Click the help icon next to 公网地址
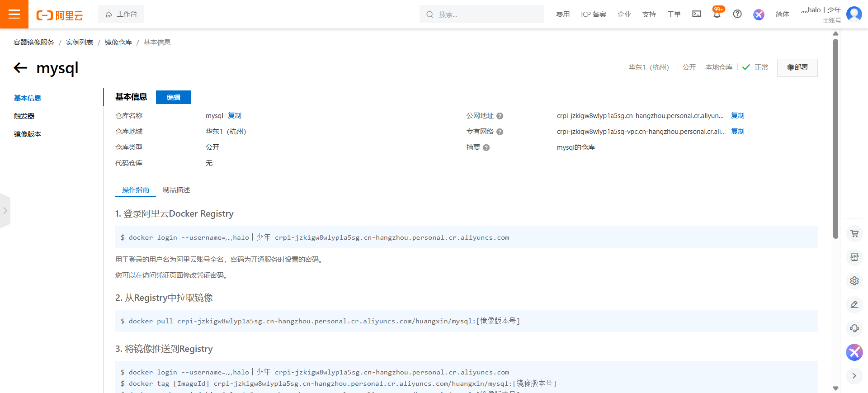This screenshot has height=393, width=868. (500, 116)
